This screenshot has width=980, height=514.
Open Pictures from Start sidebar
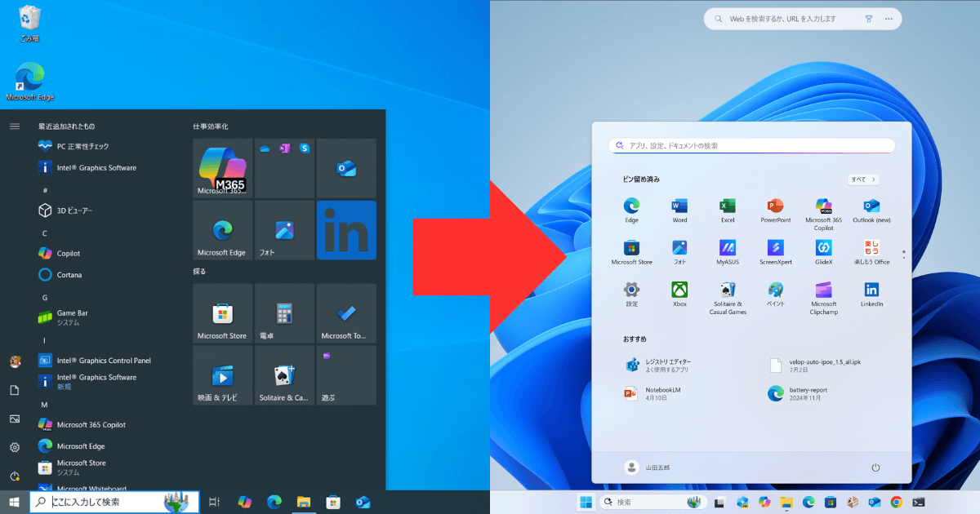15,419
